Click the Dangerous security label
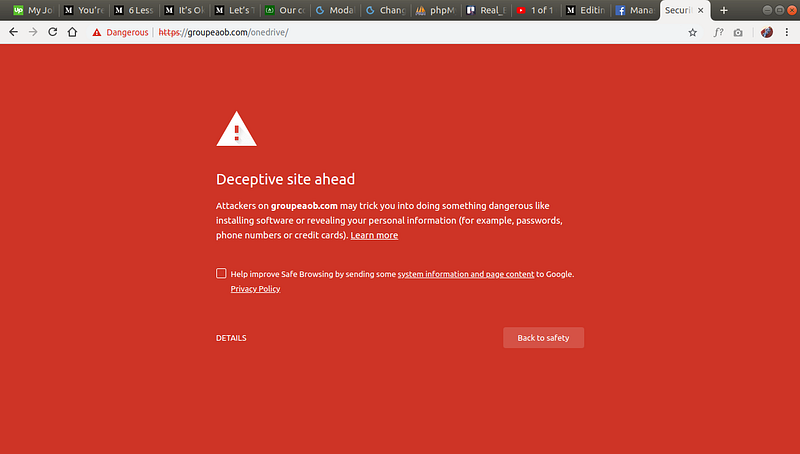 click(x=127, y=32)
